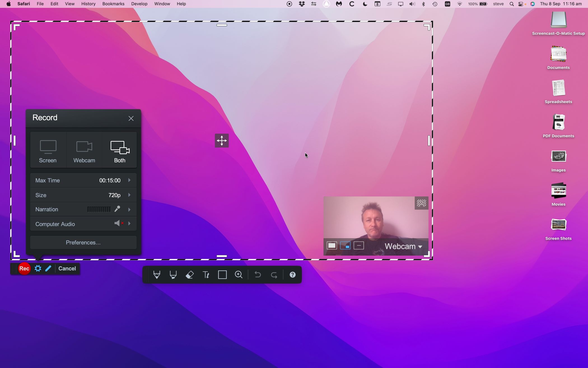Open the History menu in Safari

88,4
